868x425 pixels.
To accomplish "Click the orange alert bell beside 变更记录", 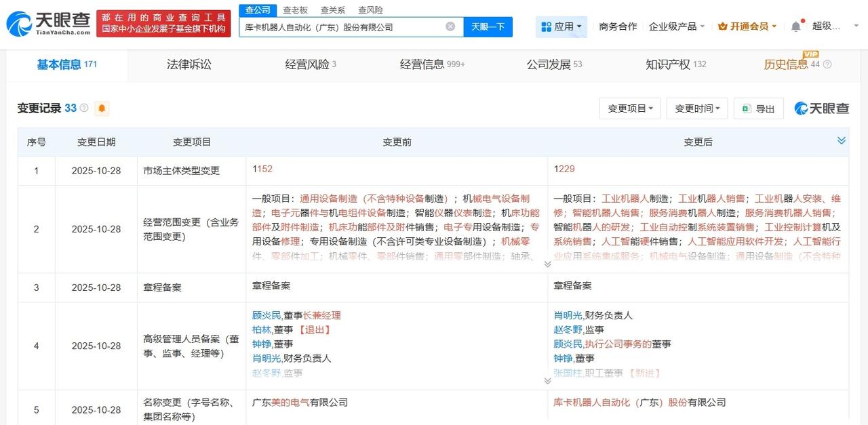I will (102, 108).
